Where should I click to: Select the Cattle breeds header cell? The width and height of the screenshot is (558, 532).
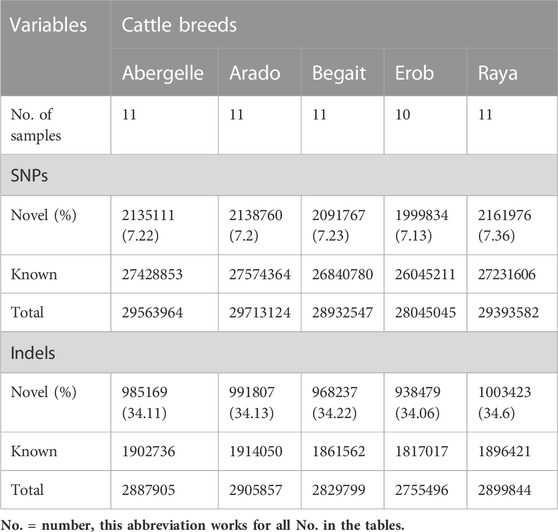[x=179, y=25]
